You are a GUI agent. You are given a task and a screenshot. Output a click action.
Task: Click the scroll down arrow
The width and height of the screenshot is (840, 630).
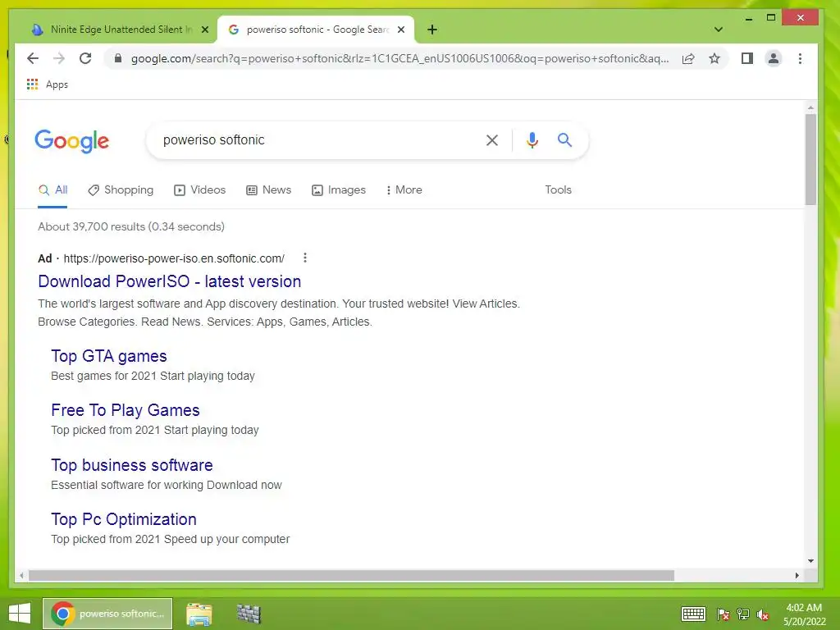tap(810, 561)
